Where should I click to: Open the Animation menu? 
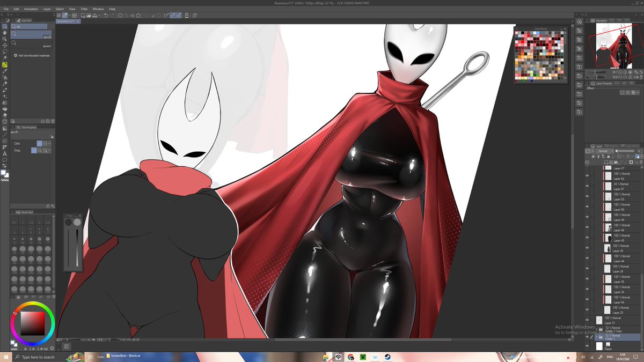[31, 9]
